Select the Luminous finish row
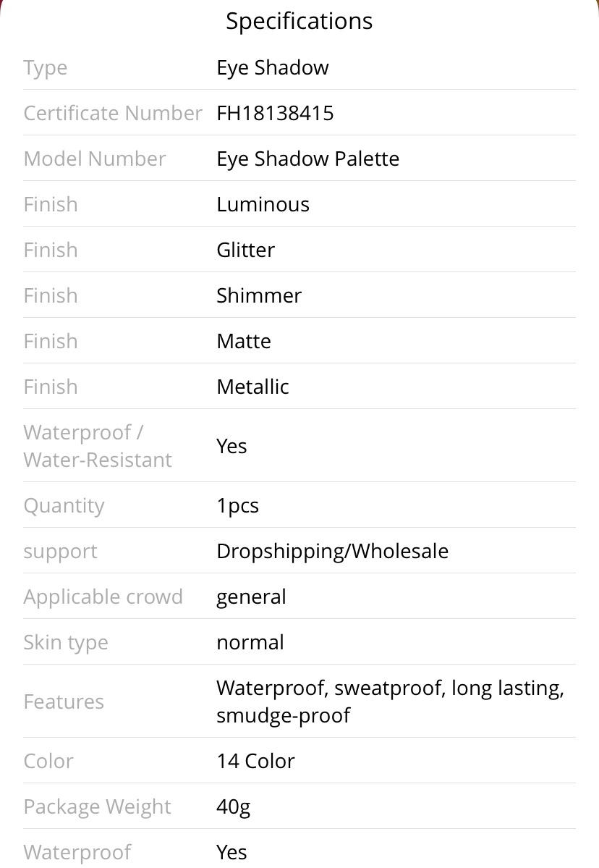The width and height of the screenshot is (599, 868). [x=299, y=204]
